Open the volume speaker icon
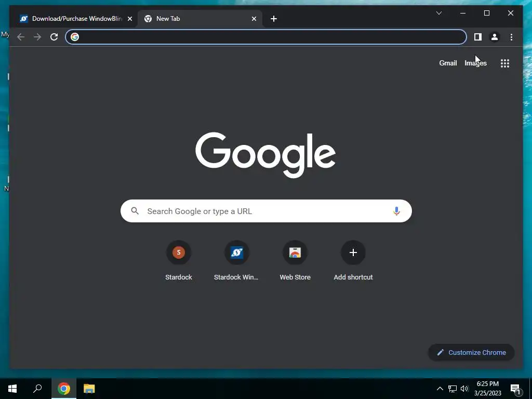 (464, 389)
